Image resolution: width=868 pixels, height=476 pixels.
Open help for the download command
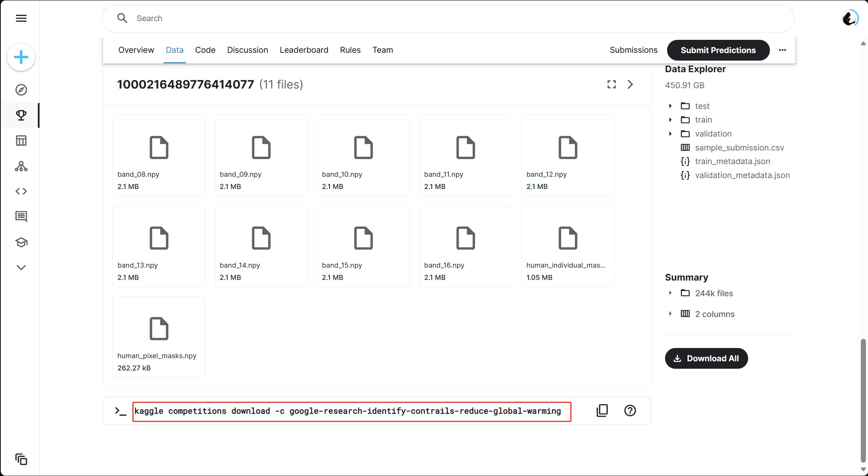[630, 411]
